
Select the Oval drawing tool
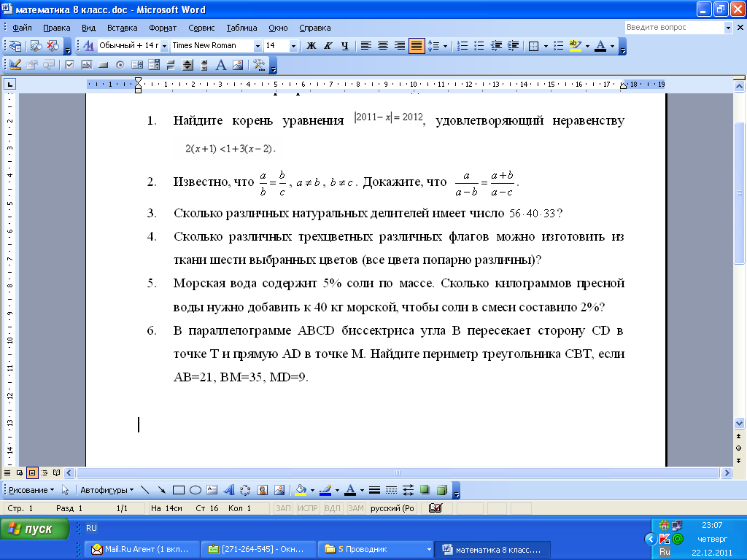point(196,490)
